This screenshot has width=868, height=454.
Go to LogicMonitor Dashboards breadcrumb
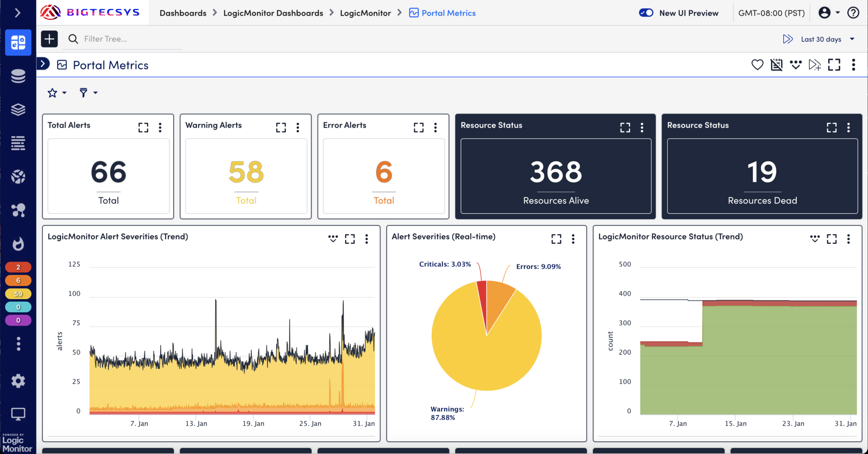[273, 13]
